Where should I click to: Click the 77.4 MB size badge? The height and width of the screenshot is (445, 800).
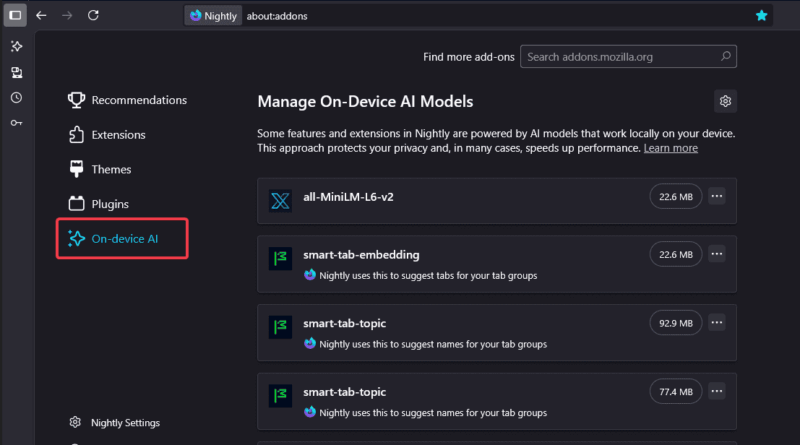[676, 391]
